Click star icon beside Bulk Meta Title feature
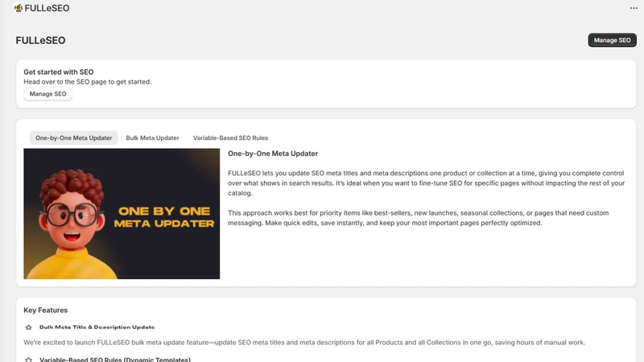 (28, 327)
